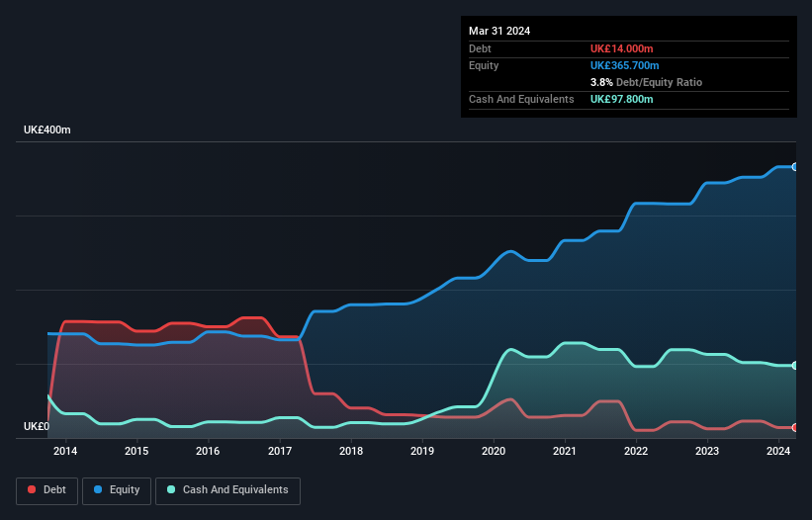The image size is (812, 520).
Task: Select the Debt data point marker at 2024
Action: [795, 427]
